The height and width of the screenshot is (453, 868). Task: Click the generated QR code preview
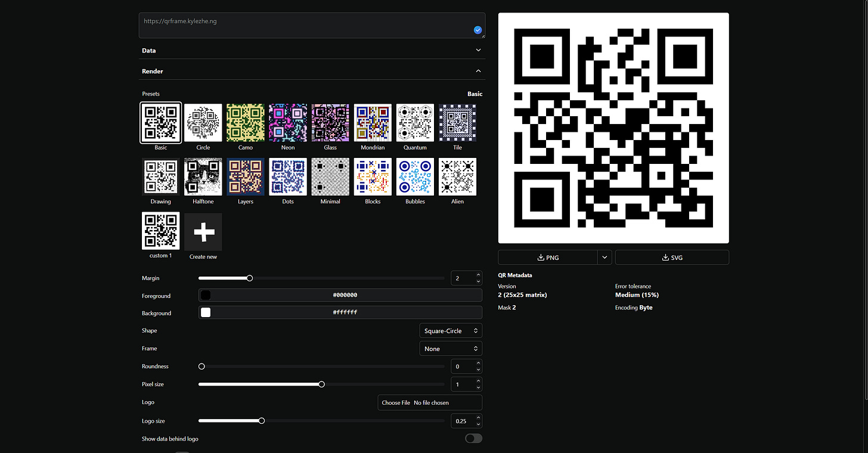(613, 128)
